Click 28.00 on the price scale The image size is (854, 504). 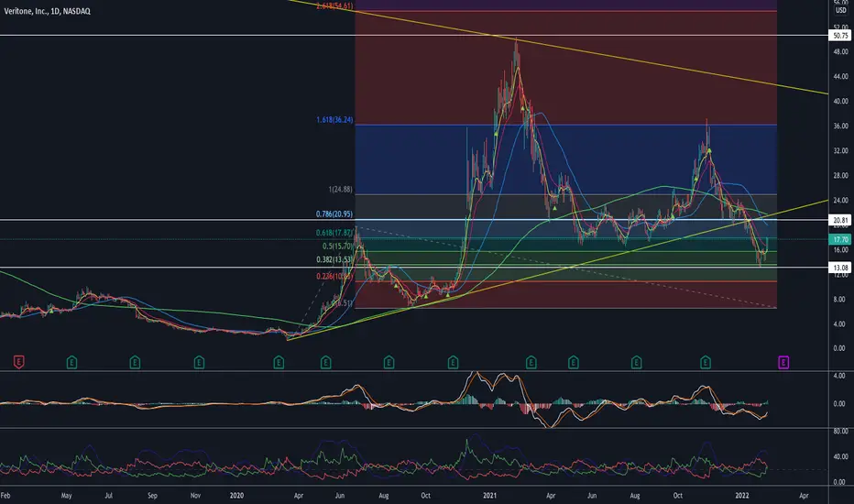(x=840, y=175)
